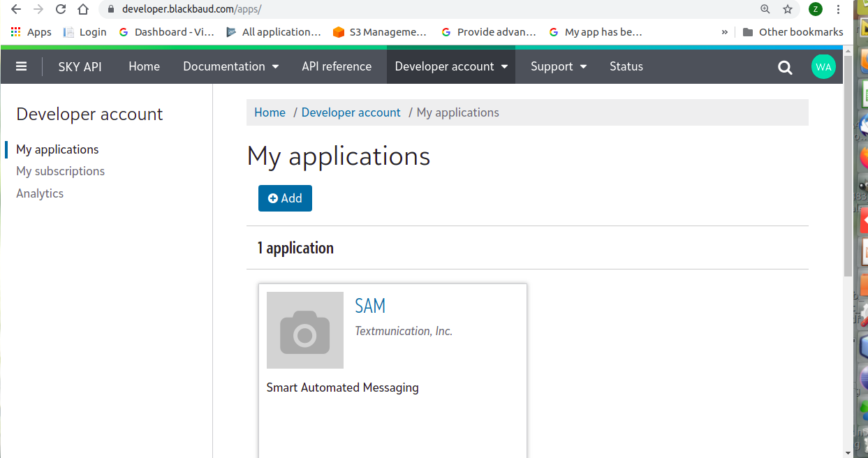Screen dimensions: 868x458
Task: Click the Developer account breadcrumb link
Action: (x=351, y=112)
